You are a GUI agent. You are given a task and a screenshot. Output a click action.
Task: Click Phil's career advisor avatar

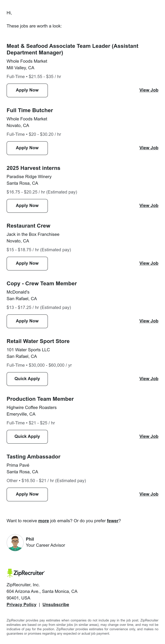tap(15, 543)
